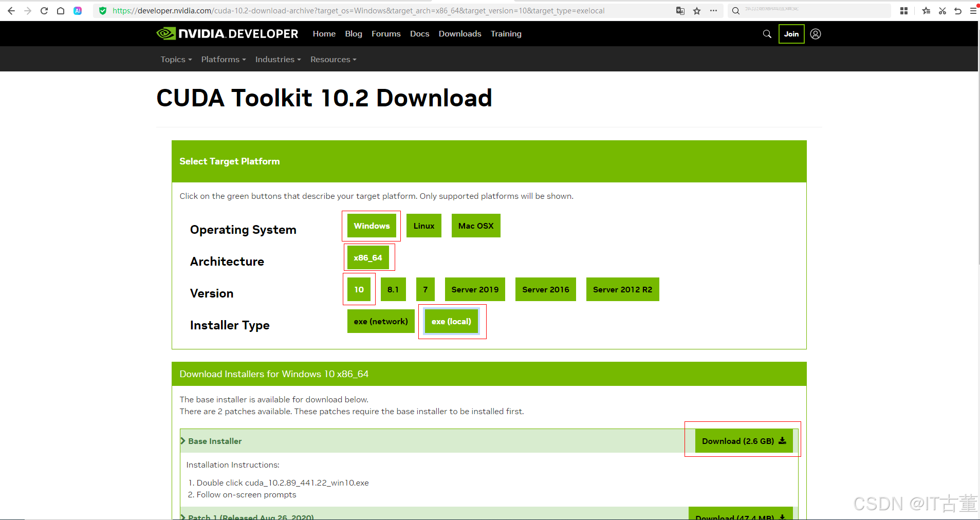The height and width of the screenshot is (520, 980).
Task: Expand the Topics dropdown
Action: [176, 60]
